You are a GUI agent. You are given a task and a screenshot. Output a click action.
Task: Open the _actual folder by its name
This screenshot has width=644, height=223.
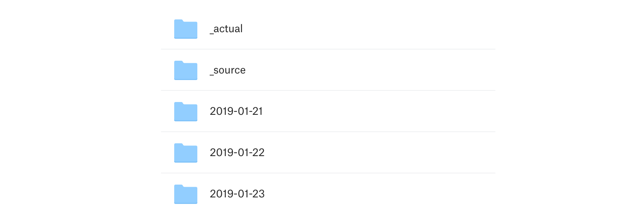(x=226, y=29)
